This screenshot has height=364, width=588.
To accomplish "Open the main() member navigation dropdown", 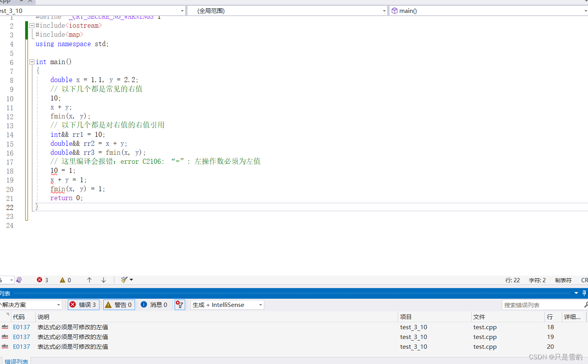I will [489, 11].
